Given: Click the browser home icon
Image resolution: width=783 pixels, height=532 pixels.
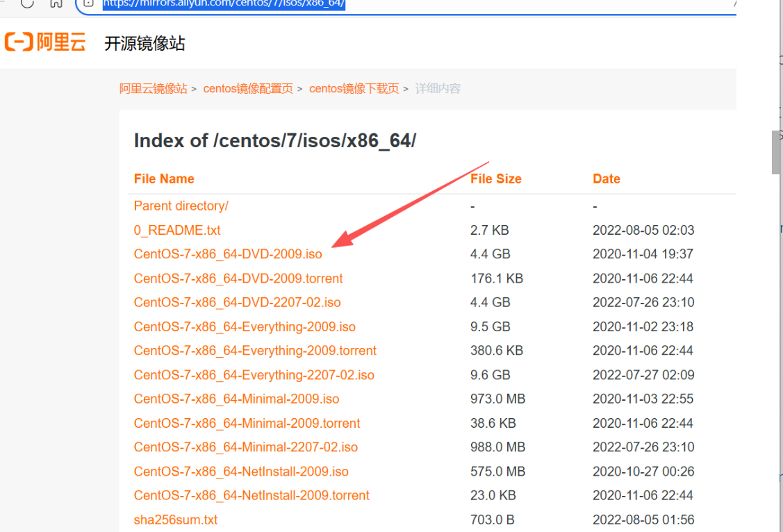Looking at the screenshot, I should coord(56,3).
